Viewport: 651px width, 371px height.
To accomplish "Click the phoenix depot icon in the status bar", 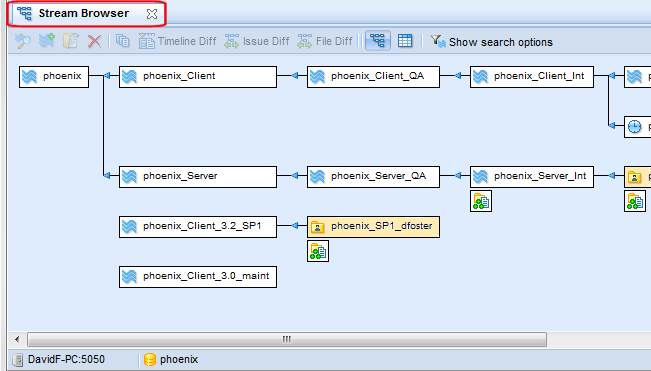I will (149, 359).
